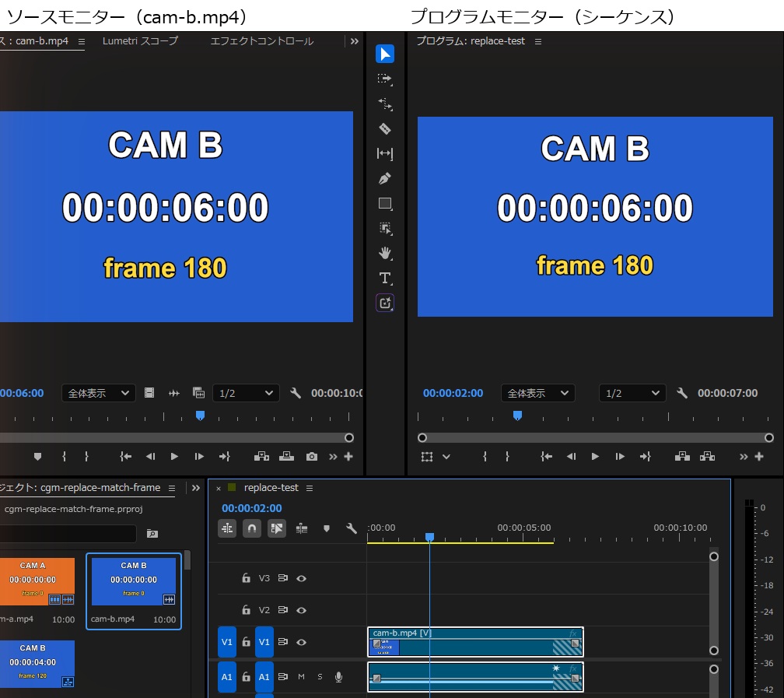Expand overflow panels chevron in Source group
The image size is (784, 698).
(x=355, y=41)
